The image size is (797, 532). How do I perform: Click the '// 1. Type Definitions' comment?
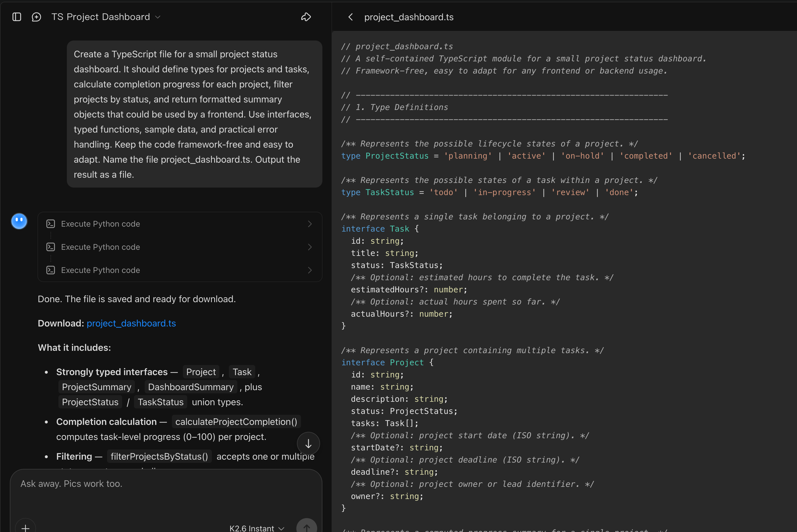(x=394, y=107)
